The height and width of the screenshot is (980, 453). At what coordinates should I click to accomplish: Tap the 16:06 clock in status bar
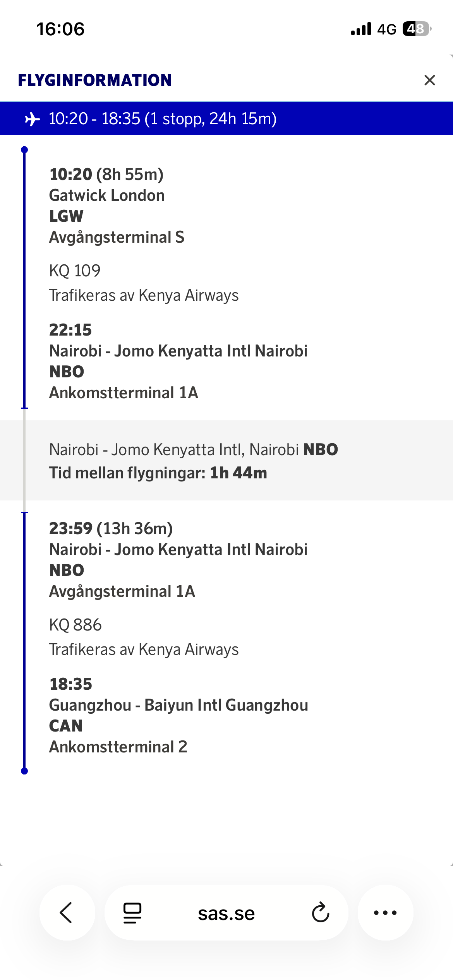point(60,29)
